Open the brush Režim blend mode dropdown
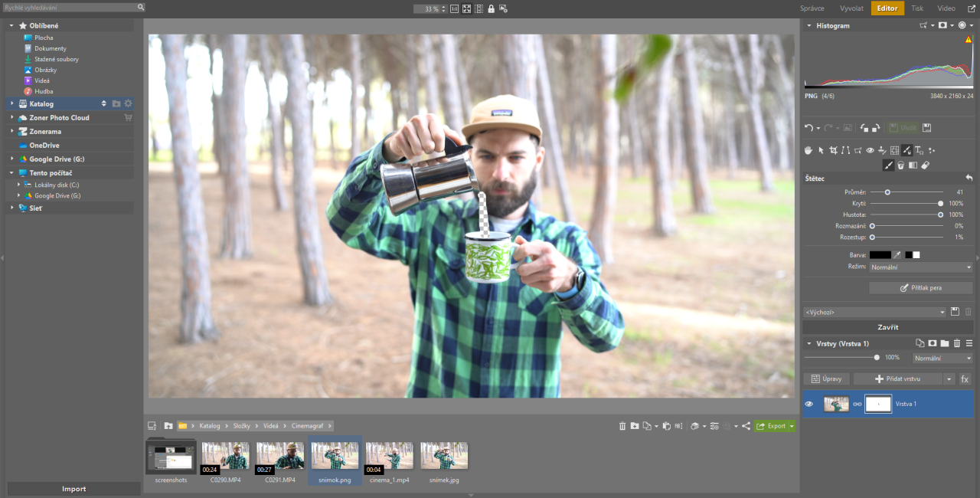Screen dimensions: 980x498 (x=921, y=267)
